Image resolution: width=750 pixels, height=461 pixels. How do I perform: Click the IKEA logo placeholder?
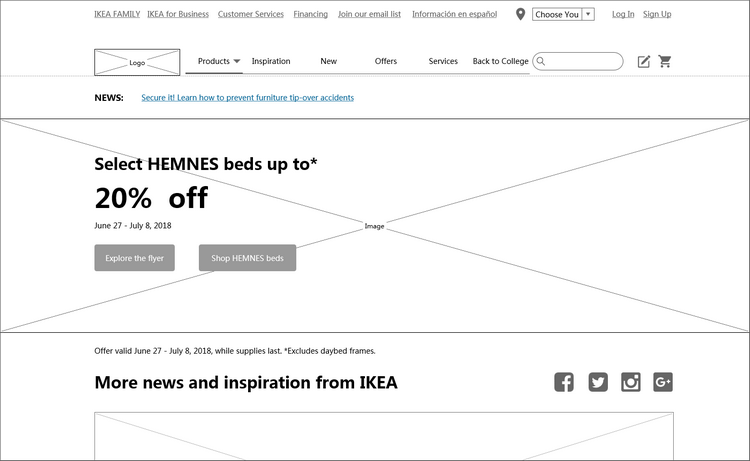137,62
